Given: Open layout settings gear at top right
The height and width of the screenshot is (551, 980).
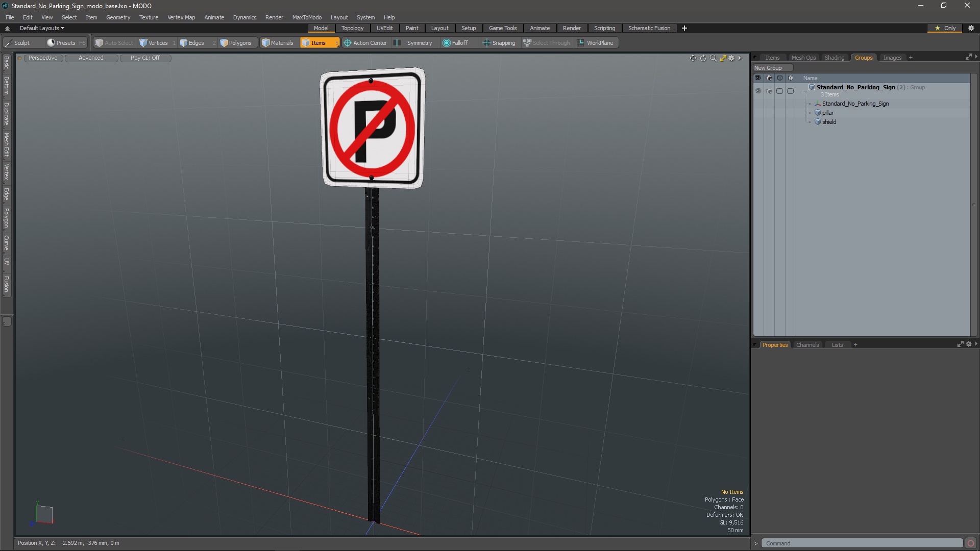Looking at the screenshot, I should (971, 28).
